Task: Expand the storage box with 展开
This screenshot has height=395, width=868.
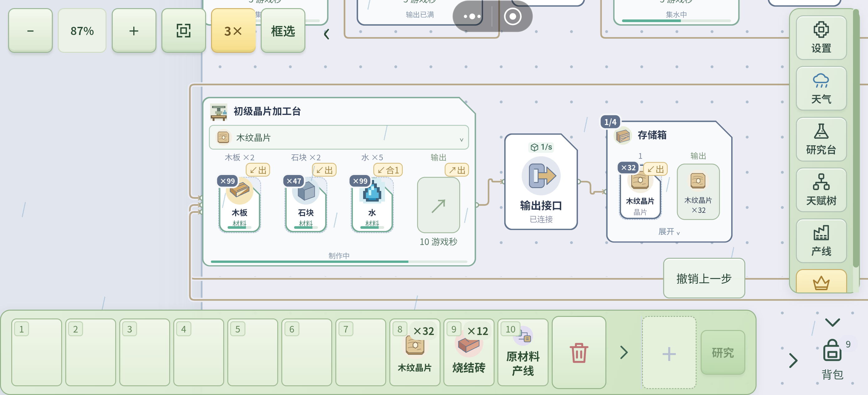Action: (x=669, y=232)
